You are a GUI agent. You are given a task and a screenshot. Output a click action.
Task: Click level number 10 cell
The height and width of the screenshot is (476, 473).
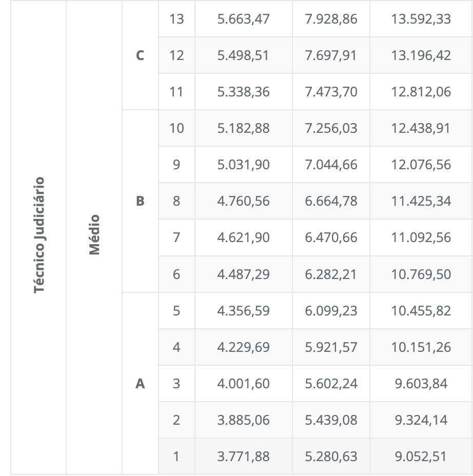click(176, 128)
